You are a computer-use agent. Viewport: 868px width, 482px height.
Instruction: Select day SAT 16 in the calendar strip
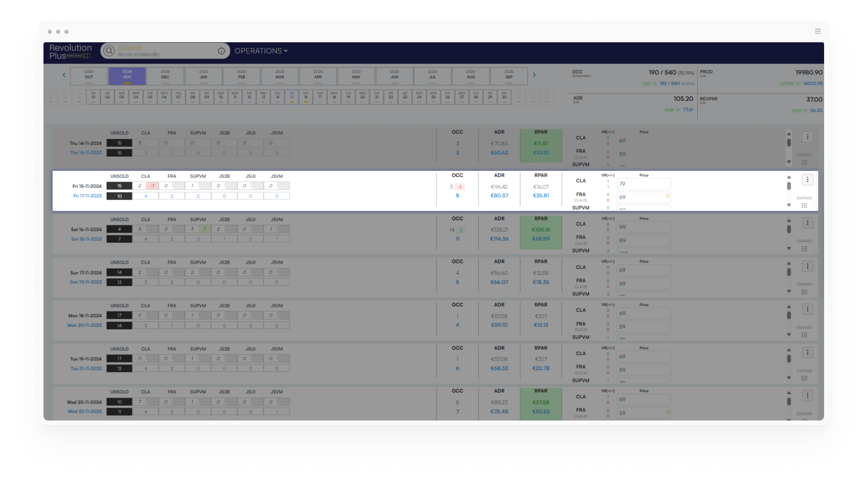point(306,97)
